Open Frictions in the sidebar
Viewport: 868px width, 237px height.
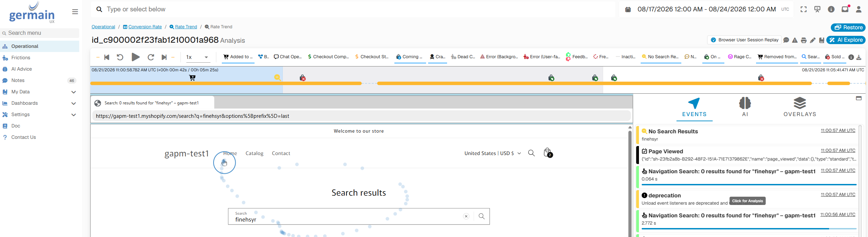[x=40, y=58]
